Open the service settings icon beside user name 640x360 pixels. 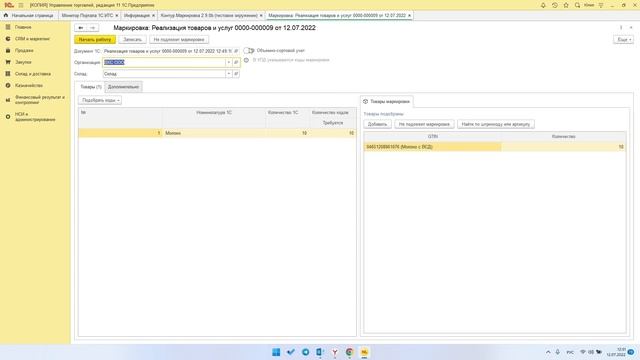pyautogui.click(x=601, y=5)
